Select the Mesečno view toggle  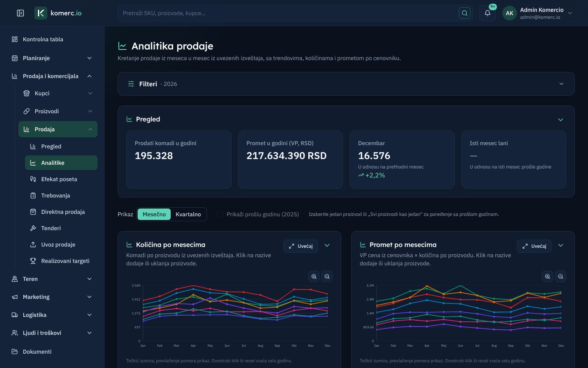[154, 214]
